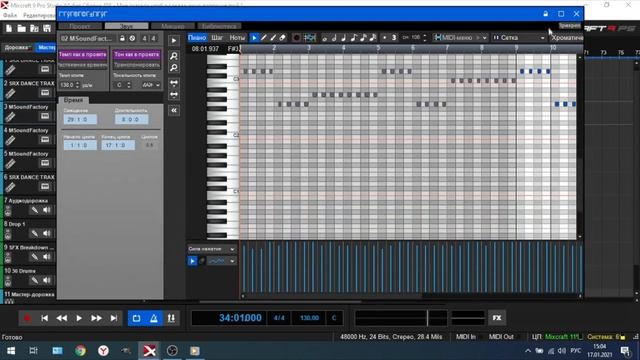Viewport: 640px width, 360px height.
Task: Switch to the Библиотека tab
Action: (x=219, y=26)
